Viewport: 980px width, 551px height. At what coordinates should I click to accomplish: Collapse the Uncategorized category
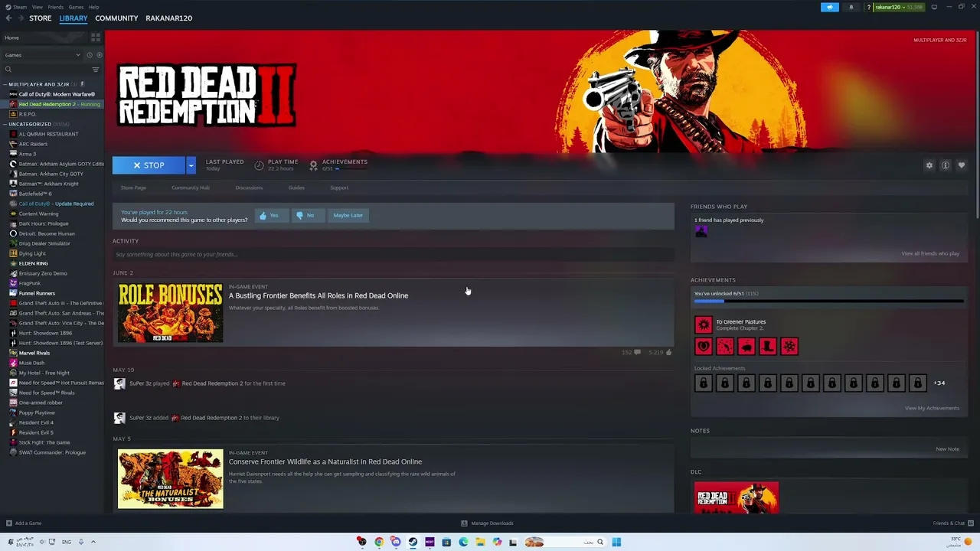pos(5,124)
